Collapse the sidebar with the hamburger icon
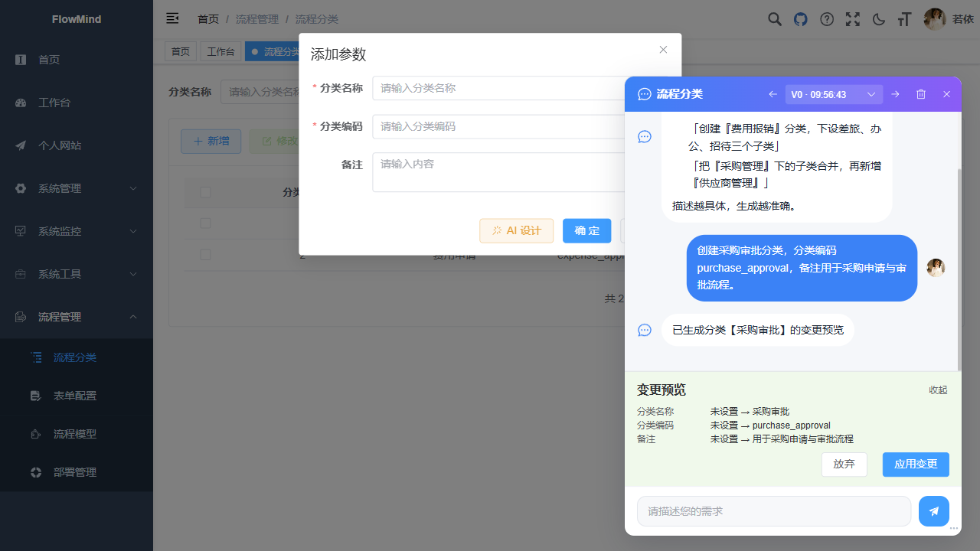The height and width of the screenshot is (551, 980). pos(172,18)
